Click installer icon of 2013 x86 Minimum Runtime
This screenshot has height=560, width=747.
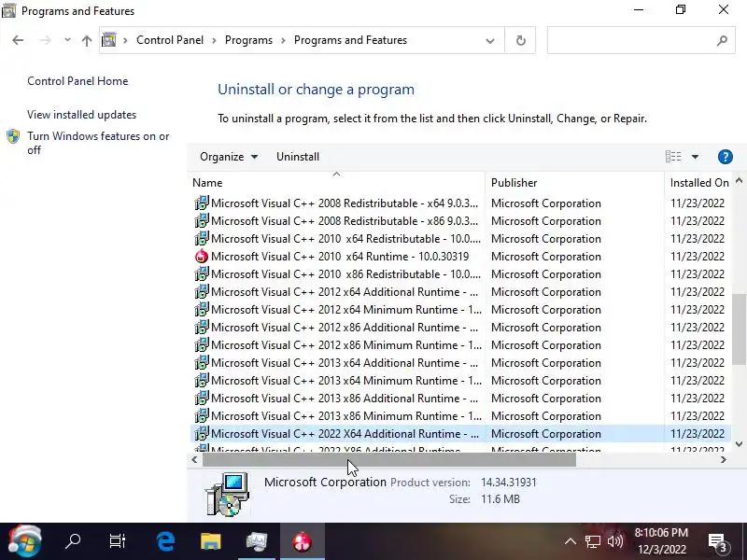[202, 415]
